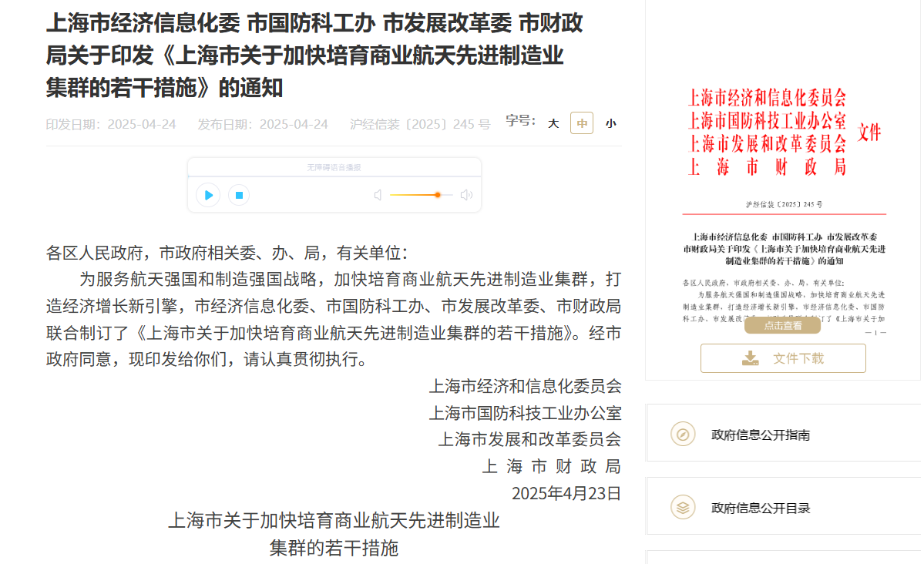Image resolution: width=924 pixels, height=564 pixels.
Task: Click signature 上海市国防科技工业办公室
Action: pos(525,413)
